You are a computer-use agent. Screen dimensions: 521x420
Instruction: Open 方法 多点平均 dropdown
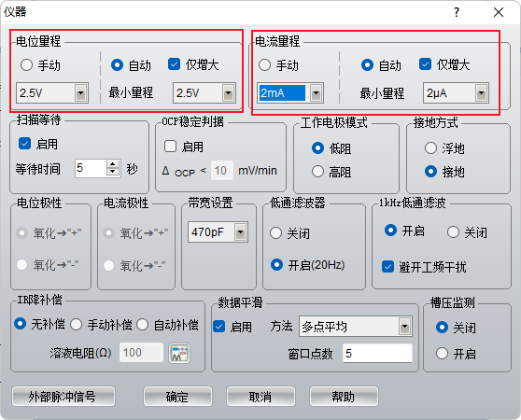[x=404, y=327]
